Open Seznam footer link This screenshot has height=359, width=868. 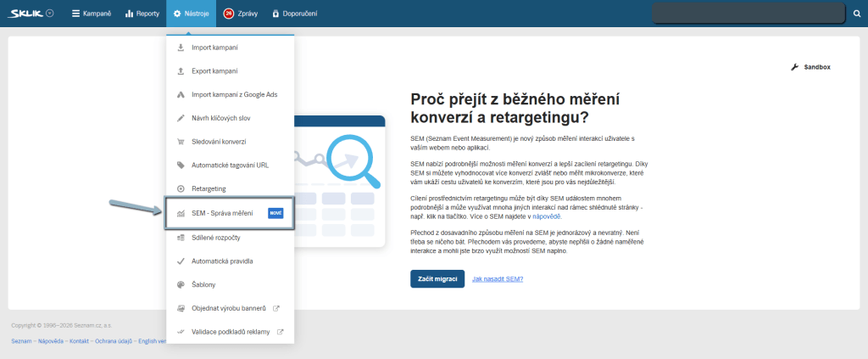pyautogui.click(x=20, y=340)
